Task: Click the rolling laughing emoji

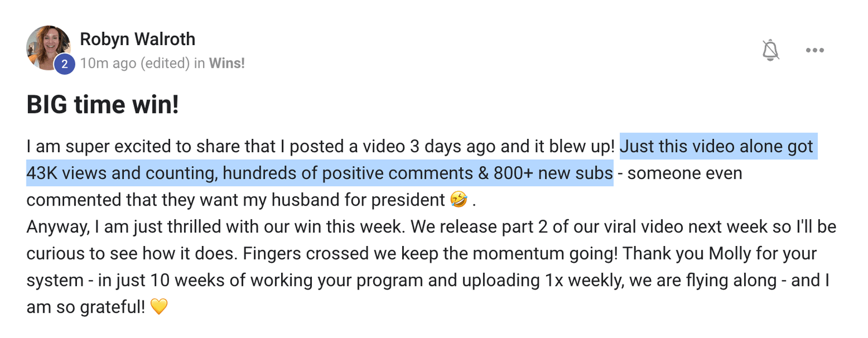Action: coord(457,200)
